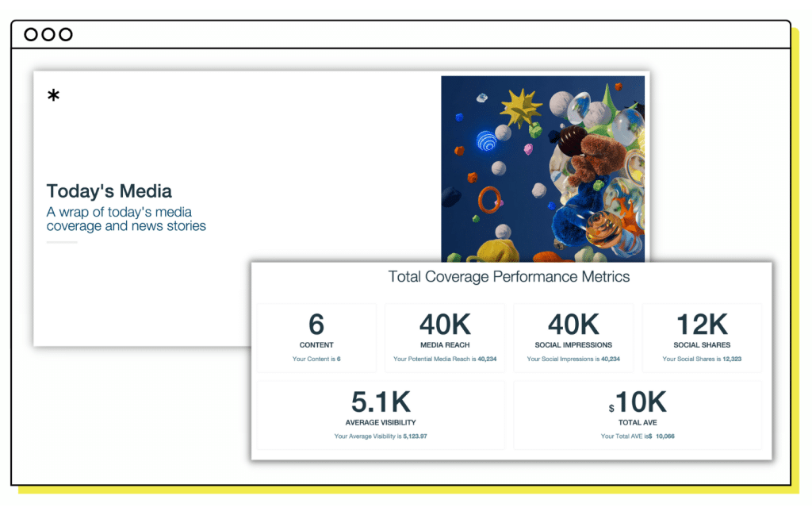
Task: Click the third window control circle
Action: 66,34
